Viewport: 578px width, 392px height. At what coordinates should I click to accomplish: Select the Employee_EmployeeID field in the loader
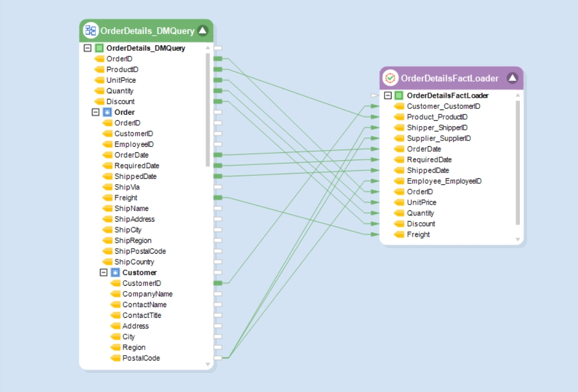point(444,181)
